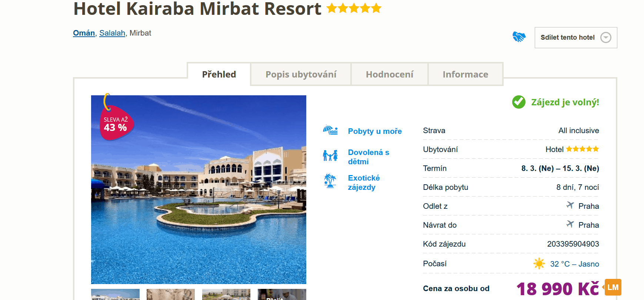Open the 32 °C – Jasno weather link
Image resolution: width=644 pixels, height=300 pixels.
(574, 264)
